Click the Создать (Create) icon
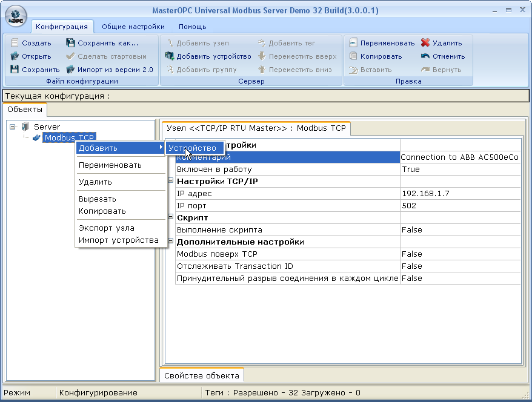Image resolution: width=532 pixels, height=402 pixels. click(15, 43)
